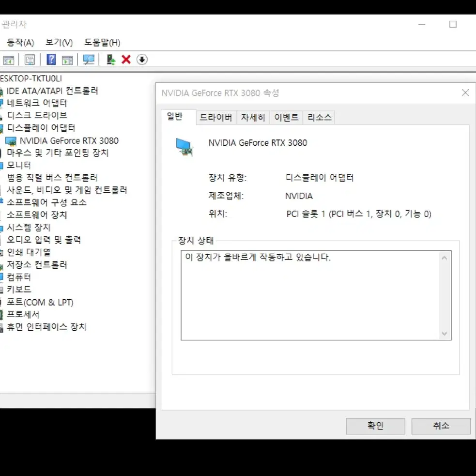Click the 확인 button
Image resolution: width=476 pixels, height=476 pixels.
(x=375, y=426)
